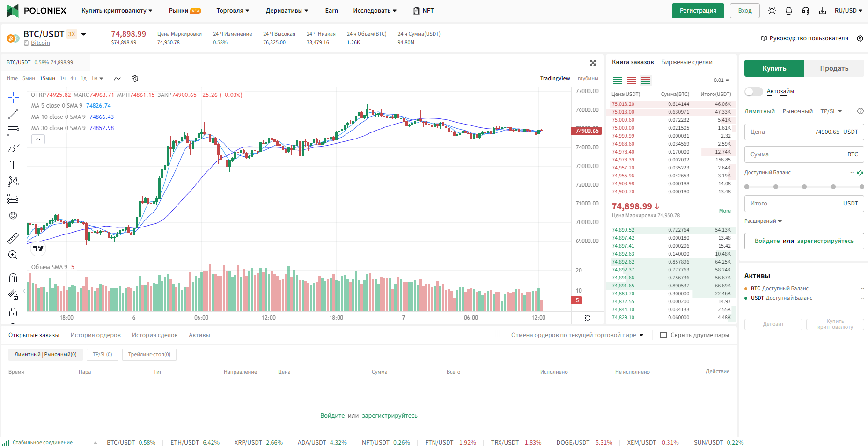Click the Цена input field

pos(804,132)
